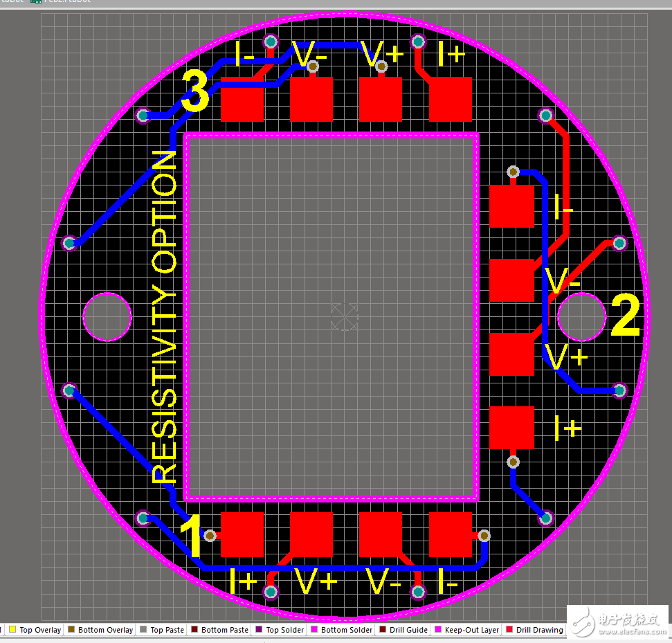
Task: Select the V- label in bottom group 1
Action: pyautogui.click(x=383, y=581)
